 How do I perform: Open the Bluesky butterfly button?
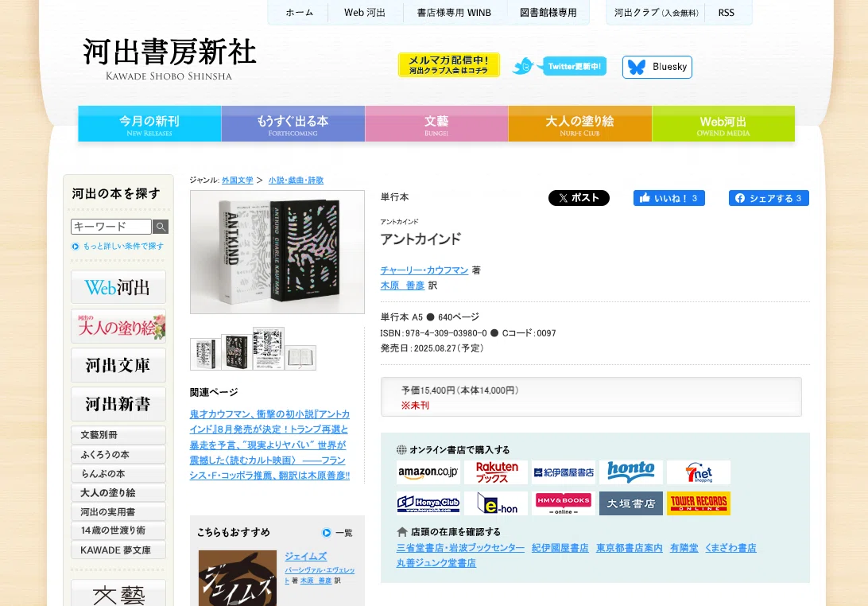coord(657,67)
